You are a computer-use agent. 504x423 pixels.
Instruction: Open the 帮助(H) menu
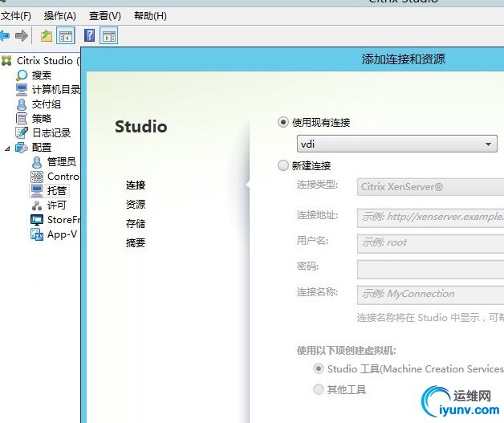tap(150, 16)
